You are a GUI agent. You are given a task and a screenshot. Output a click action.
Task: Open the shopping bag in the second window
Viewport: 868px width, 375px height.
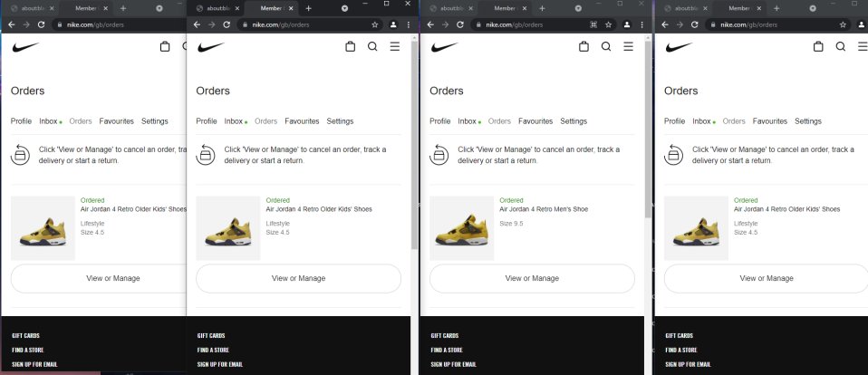(x=350, y=47)
